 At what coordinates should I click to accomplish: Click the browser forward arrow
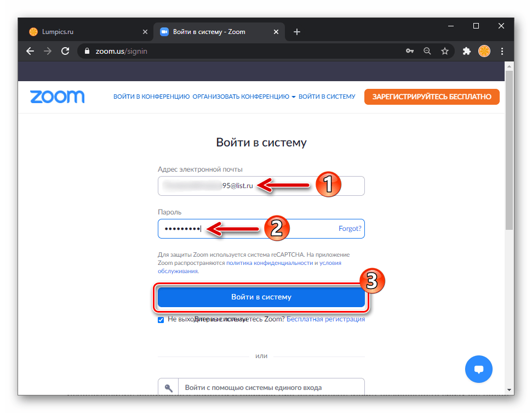pos(48,52)
